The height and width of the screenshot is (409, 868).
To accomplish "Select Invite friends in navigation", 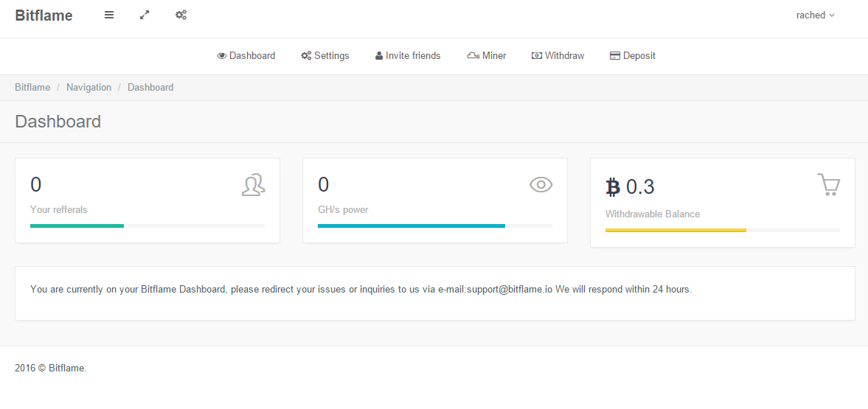I will click(408, 56).
